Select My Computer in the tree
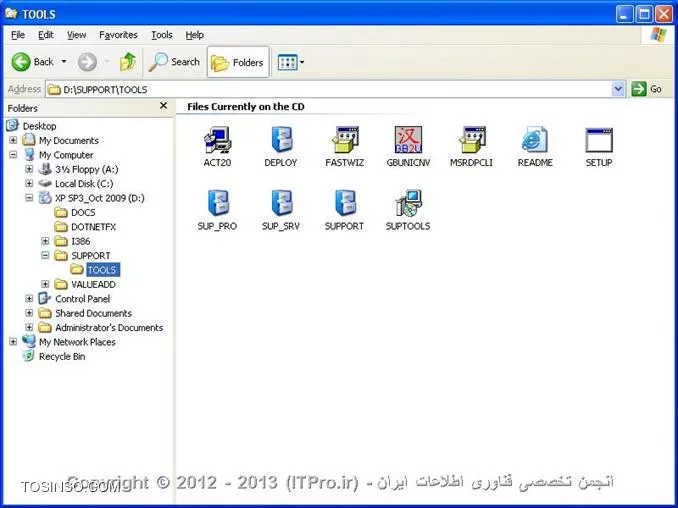 pyautogui.click(x=66, y=155)
